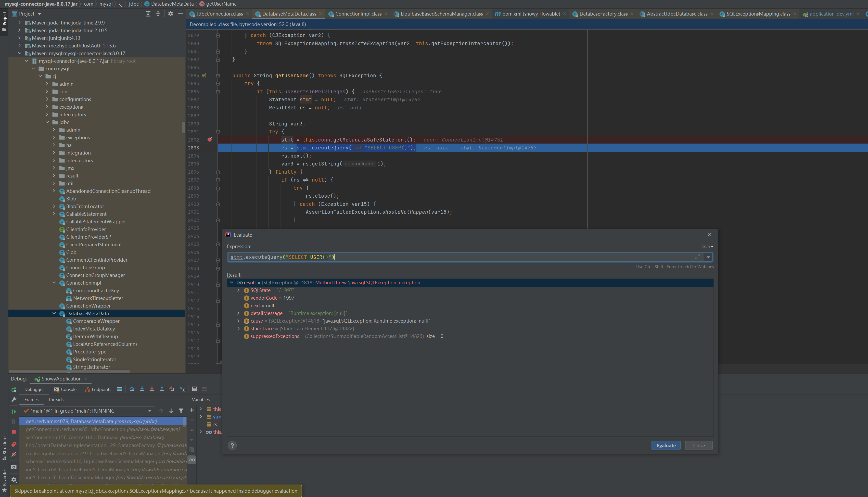This screenshot has width=868, height=497.
Task: Toggle breakpoint on line 2892
Action: point(210,139)
